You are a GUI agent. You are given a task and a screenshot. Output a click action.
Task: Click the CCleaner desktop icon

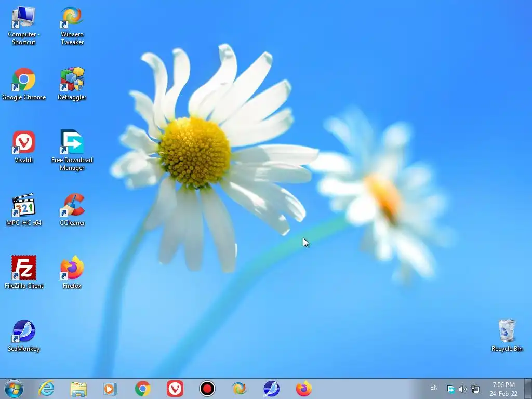[72, 210]
